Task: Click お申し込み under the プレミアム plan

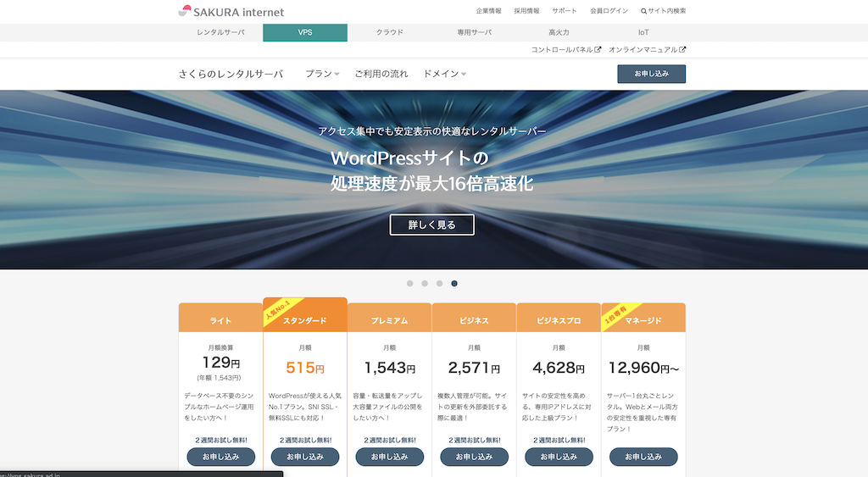Action: 390,457
